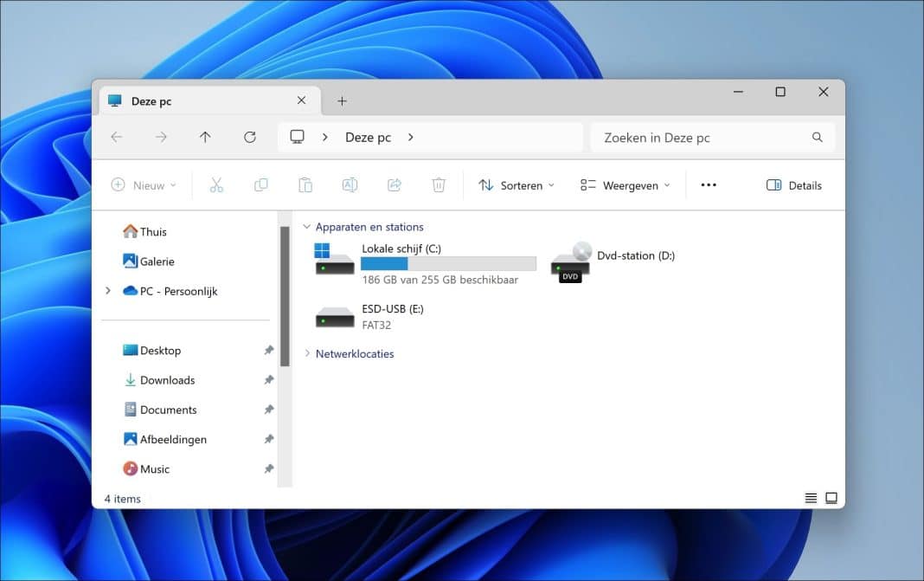This screenshot has height=581, width=924.
Task: Click the Copy icon
Action: [260, 184]
